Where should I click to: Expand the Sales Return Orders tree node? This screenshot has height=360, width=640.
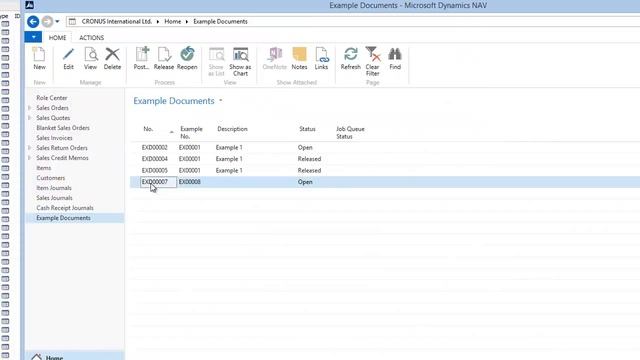coord(29,148)
